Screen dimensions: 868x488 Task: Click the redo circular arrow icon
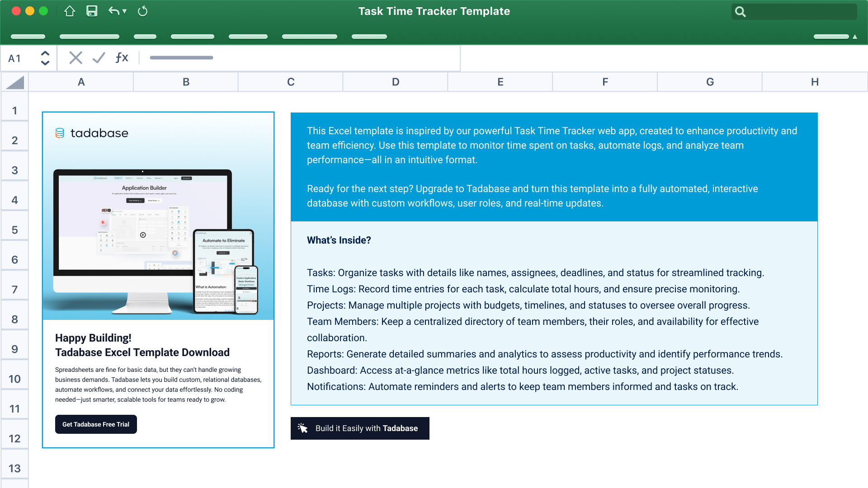[x=142, y=11]
